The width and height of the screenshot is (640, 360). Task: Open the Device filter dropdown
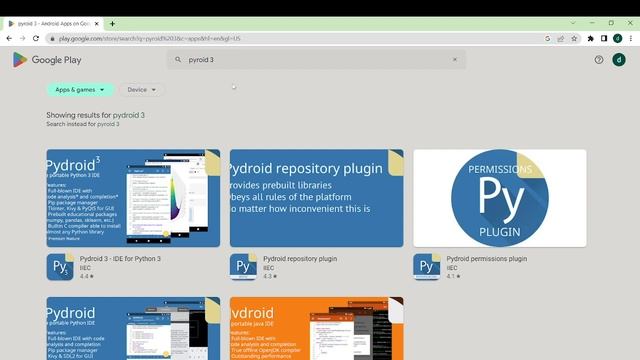point(142,89)
